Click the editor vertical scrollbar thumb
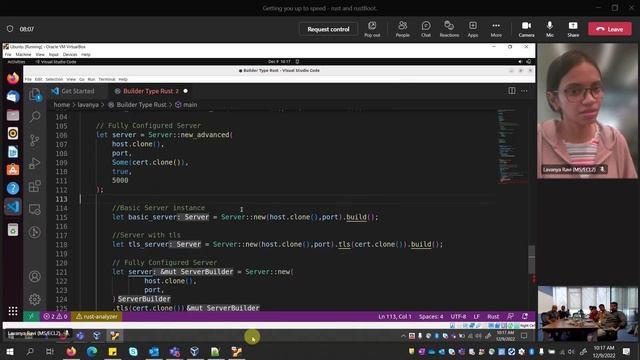This screenshot has width=640, height=360. (531, 260)
